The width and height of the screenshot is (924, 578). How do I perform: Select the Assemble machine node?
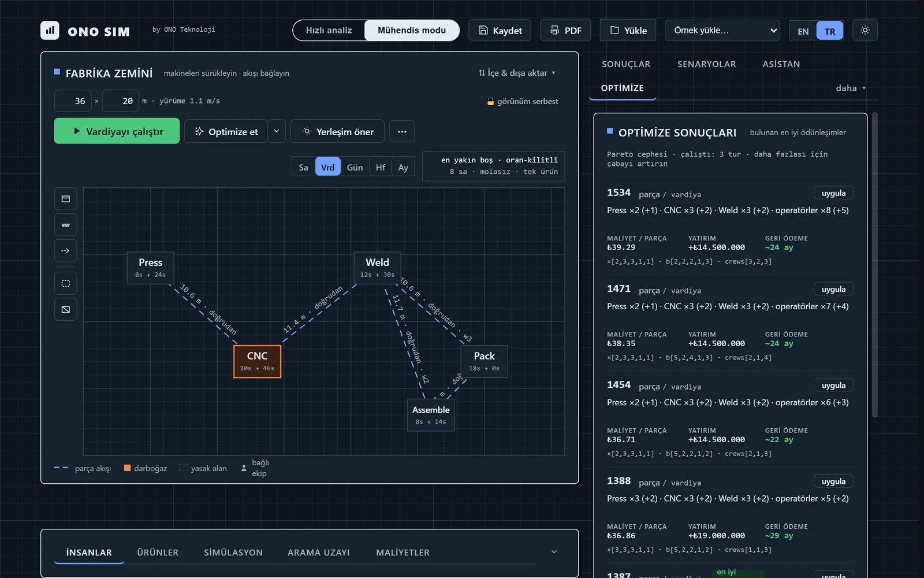pyautogui.click(x=431, y=415)
